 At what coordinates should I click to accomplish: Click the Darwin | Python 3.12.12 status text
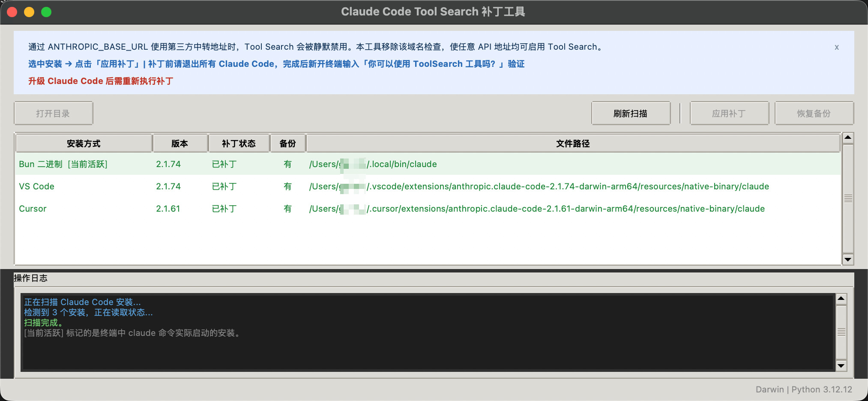(x=804, y=389)
